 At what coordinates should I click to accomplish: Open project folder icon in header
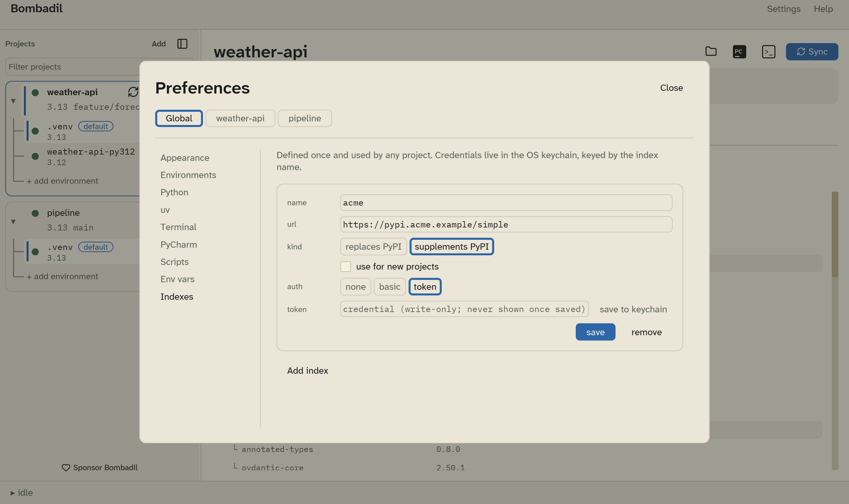711,51
